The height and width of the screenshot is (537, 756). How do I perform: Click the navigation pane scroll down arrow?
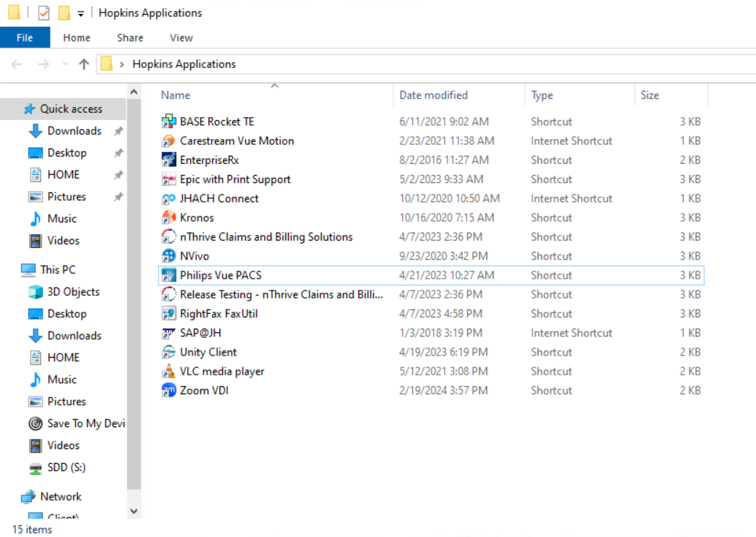click(134, 511)
